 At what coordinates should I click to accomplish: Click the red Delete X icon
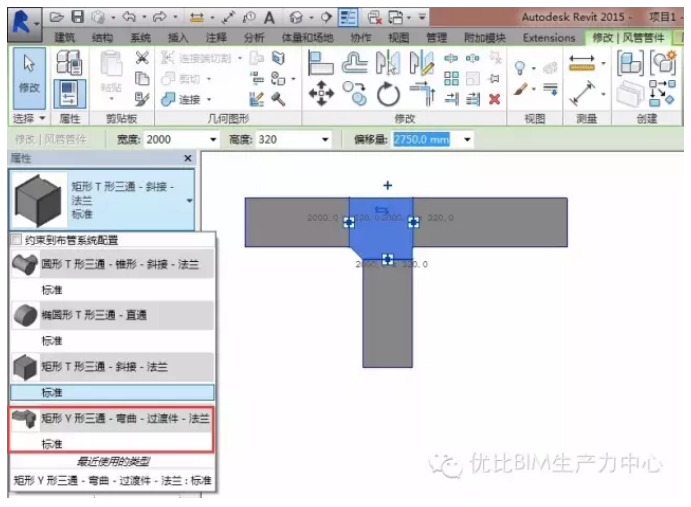(494, 98)
